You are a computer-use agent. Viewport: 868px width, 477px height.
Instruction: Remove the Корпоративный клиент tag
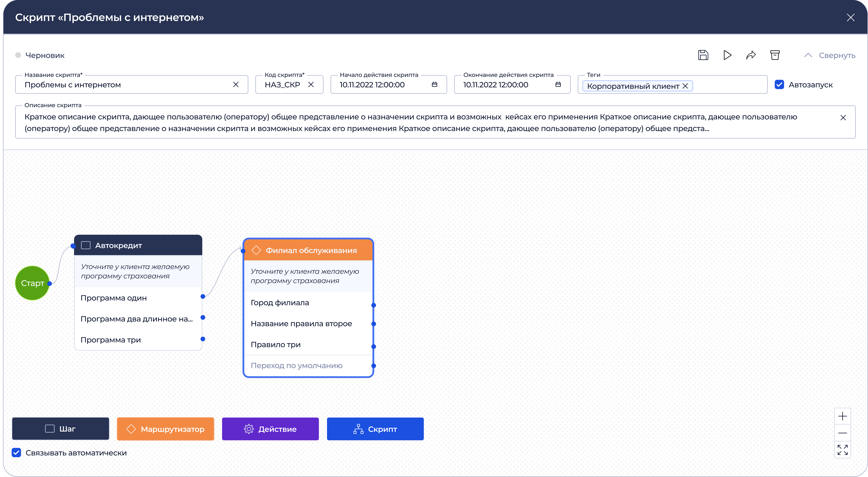tap(685, 86)
